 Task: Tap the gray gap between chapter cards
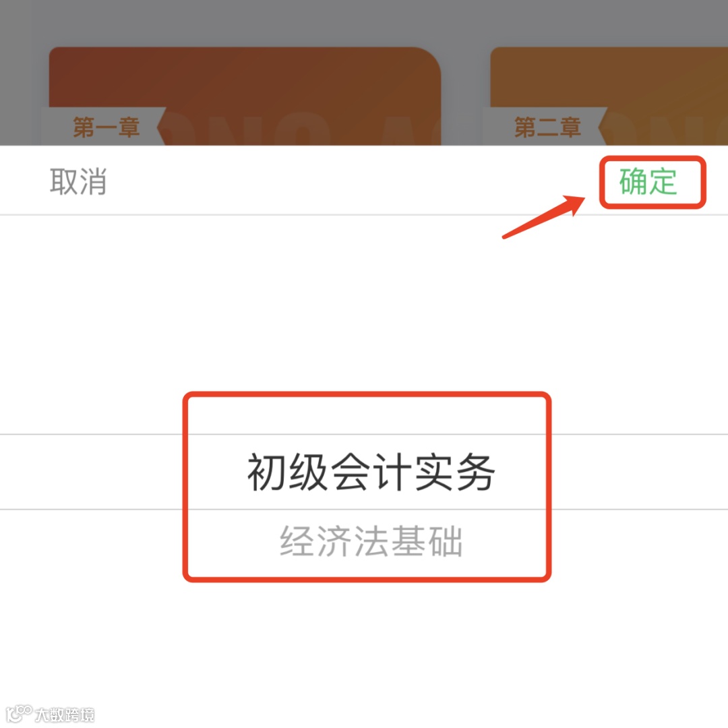[466, 96]
